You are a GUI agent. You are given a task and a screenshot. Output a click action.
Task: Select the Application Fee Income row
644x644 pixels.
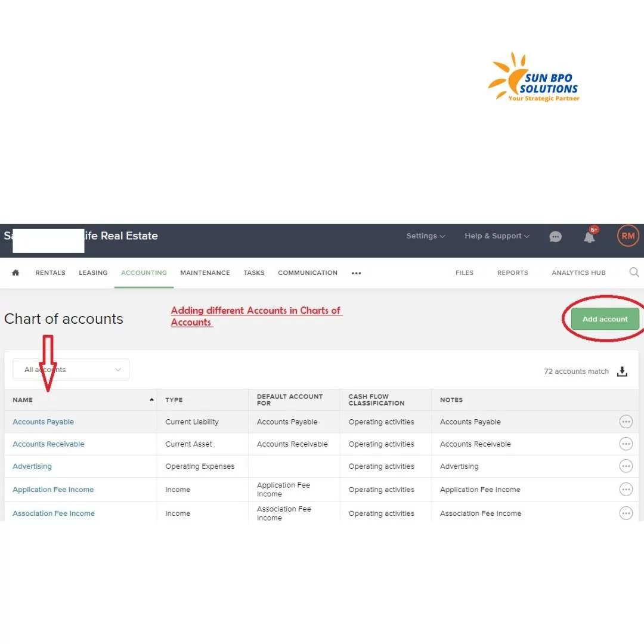[53, 489]
